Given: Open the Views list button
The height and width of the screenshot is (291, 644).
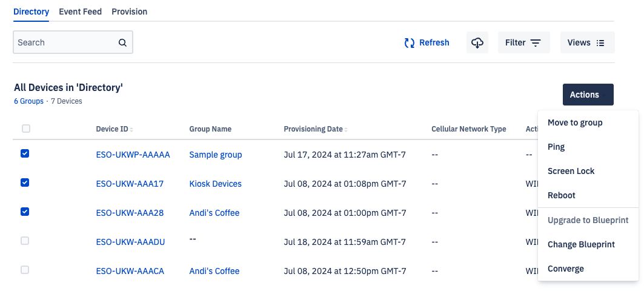Looking at the screenshot, I should 587,42.
